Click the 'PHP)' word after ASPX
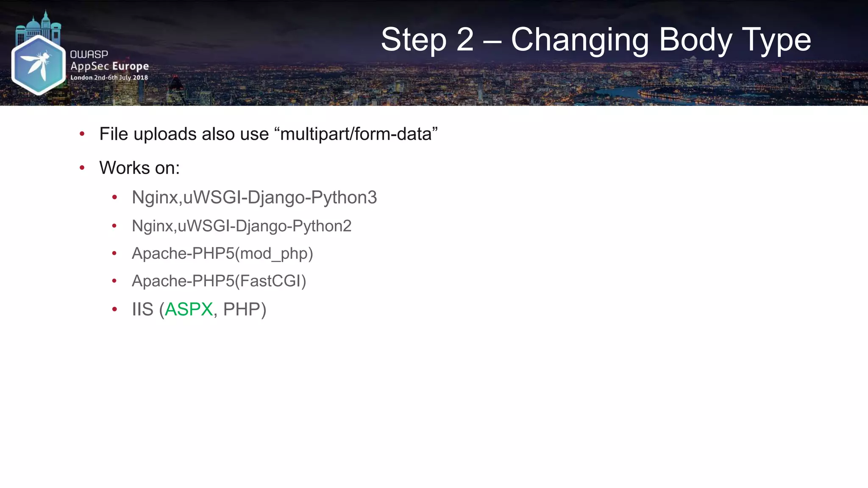This screenshot has width=868, height=488. pyautogui.click(x=245, y=310)
